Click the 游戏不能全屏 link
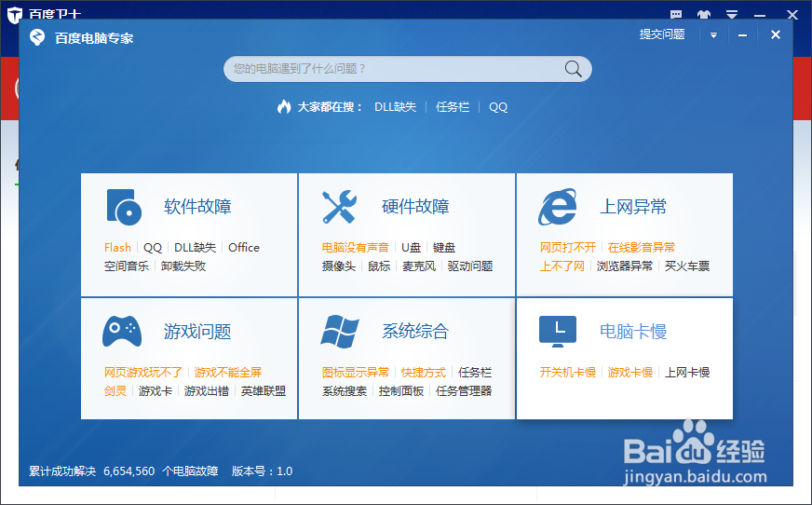 pyautogui.click(x=228, y=373)
